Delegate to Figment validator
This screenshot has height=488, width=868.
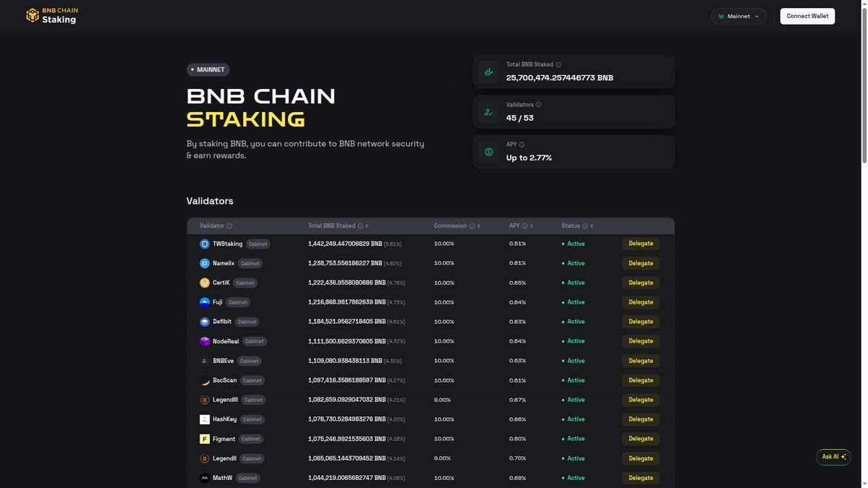click(641, 439)
